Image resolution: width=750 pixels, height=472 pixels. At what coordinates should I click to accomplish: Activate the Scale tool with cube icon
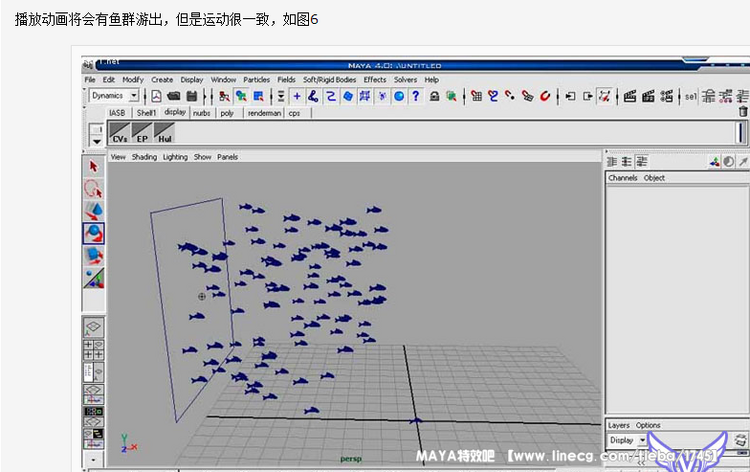93,256
